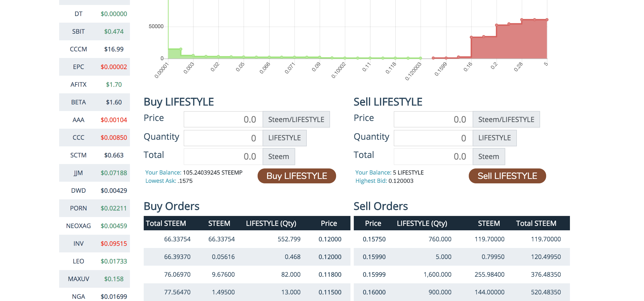Focus the Buy Total input field
The image size is (644, 301).
[223, 156]
